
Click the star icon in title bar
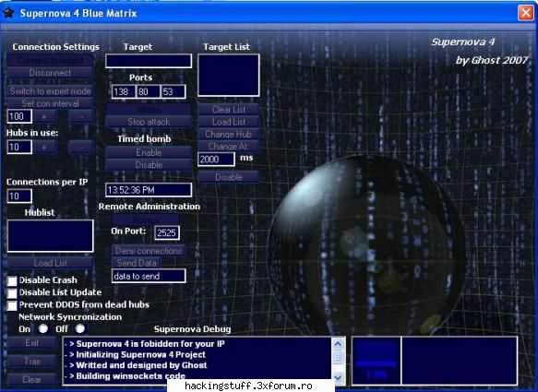click(x=8, y=13)
